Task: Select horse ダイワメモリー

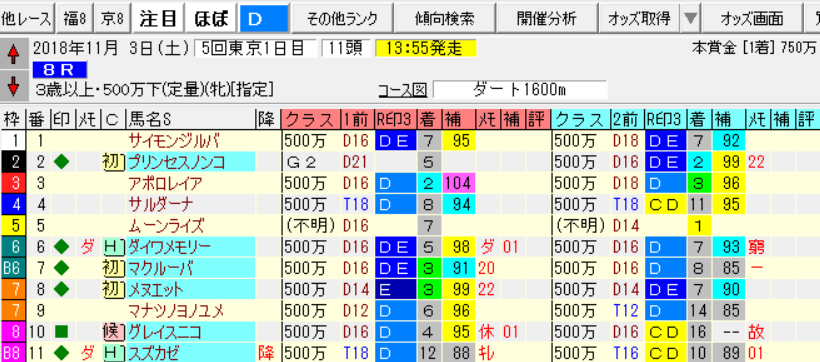Action: 191,247
